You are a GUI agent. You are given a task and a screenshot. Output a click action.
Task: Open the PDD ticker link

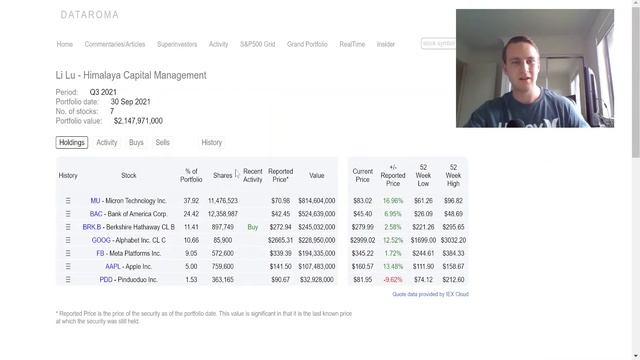(106, 280)
